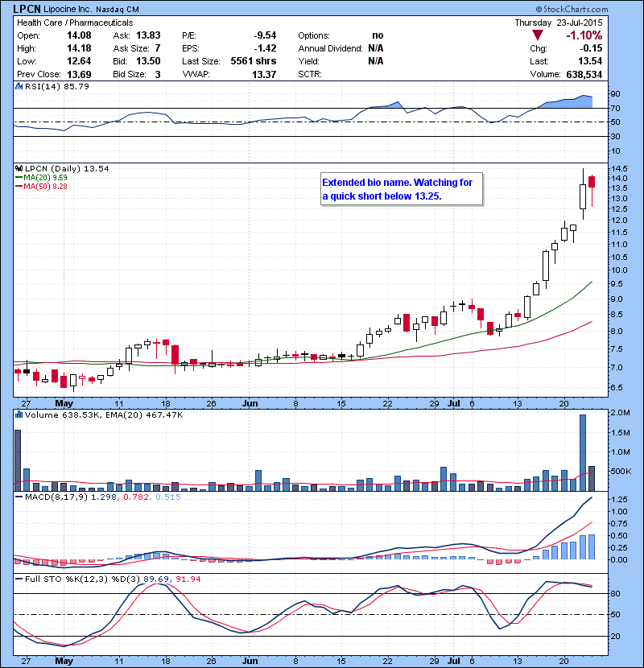
Task: Click the MACD(8,17,9) indicator label
Action: [x=56, y=497]
